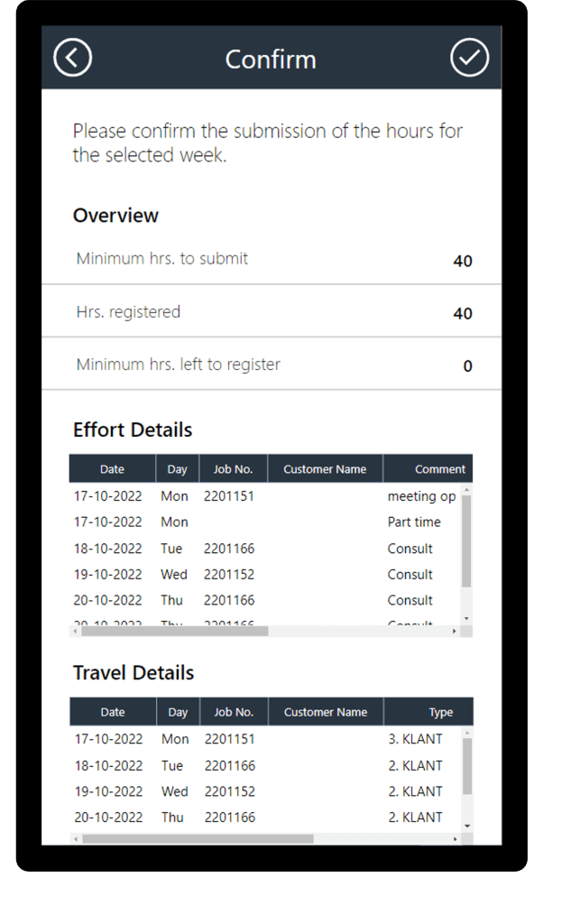Image resolution: width=580 pixels, height=924 pixels.
Task: Click Effort Details scroll right arrow
Action: [x=455, y=632]
